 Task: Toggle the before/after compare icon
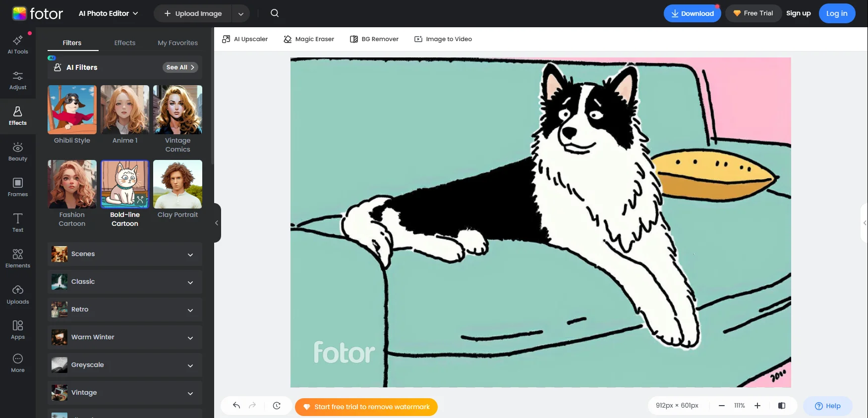pyautogui.click(x=782, y=406)
